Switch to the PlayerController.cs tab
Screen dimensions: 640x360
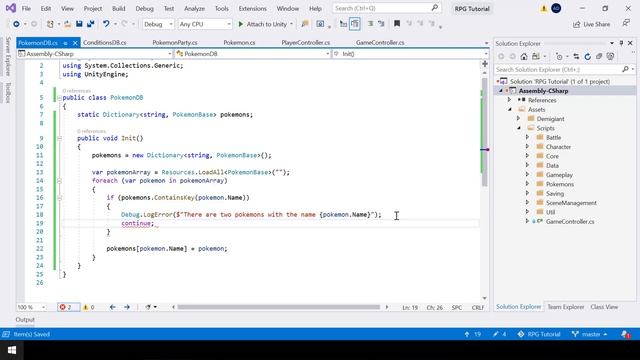click(306, 42)
